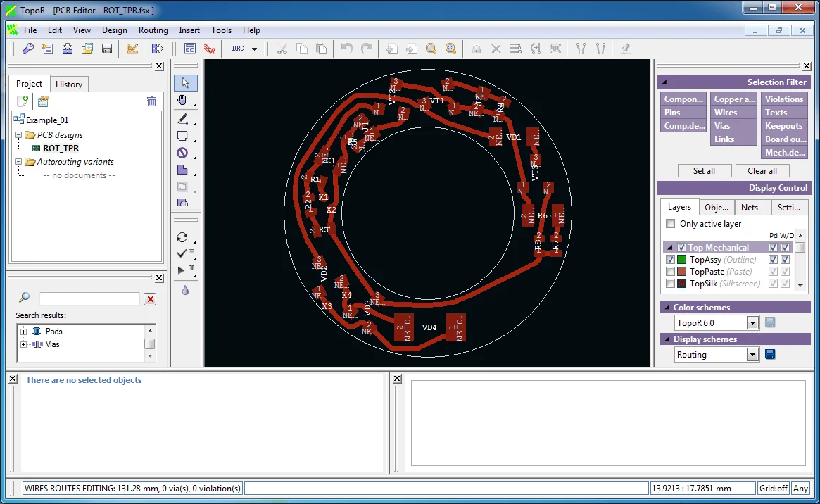Click the TopSilk dark color swatch

[x=681, y=284]
